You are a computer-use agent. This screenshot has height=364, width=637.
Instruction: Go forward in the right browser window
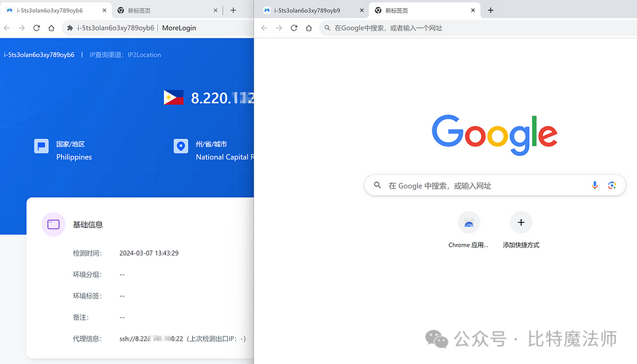pos(279,28)
